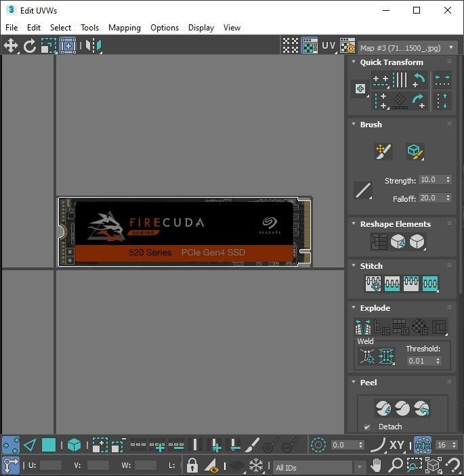Open the Select menu
This screenshot has height=476, width=464.
(x=60, y=28)
